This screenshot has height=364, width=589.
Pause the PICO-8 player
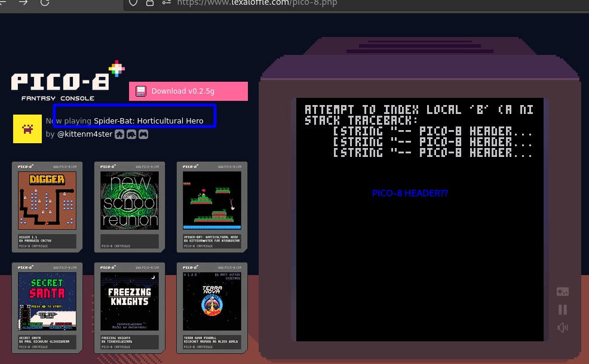point(562,310)
